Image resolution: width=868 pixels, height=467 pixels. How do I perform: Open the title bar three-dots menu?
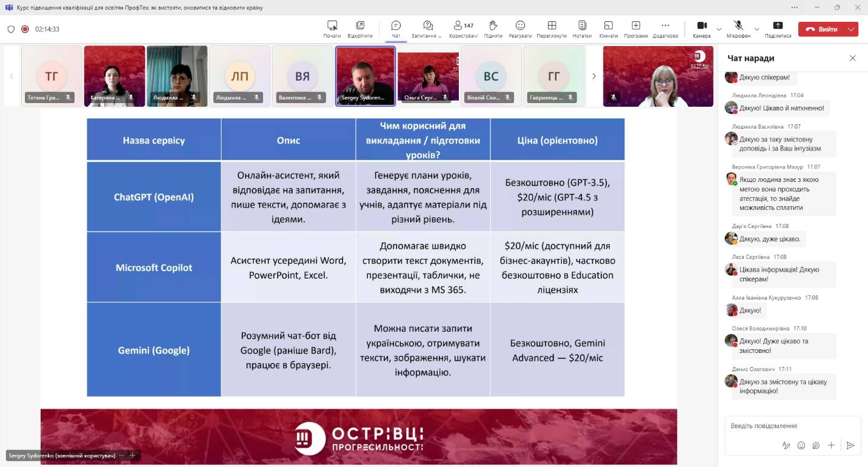[795, 7]
